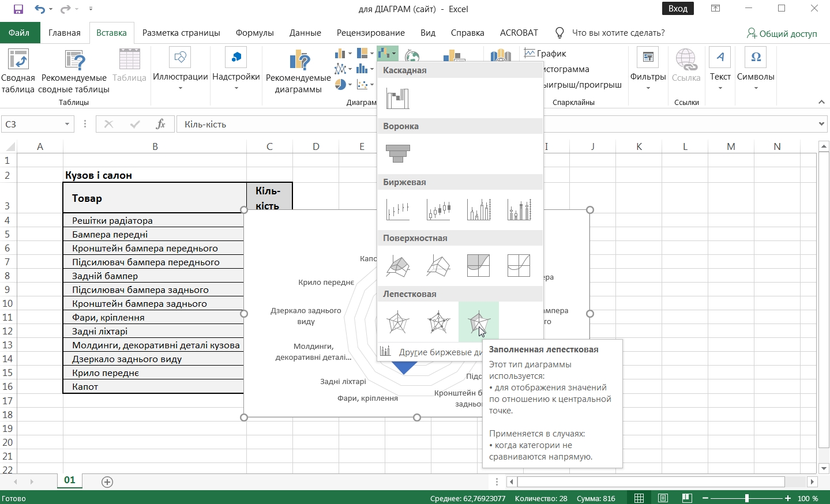Image resolution: width=830 pixels, height=504 pixels.
Task: Switch to the Данные ribbon tab
Action: point(305,33)
